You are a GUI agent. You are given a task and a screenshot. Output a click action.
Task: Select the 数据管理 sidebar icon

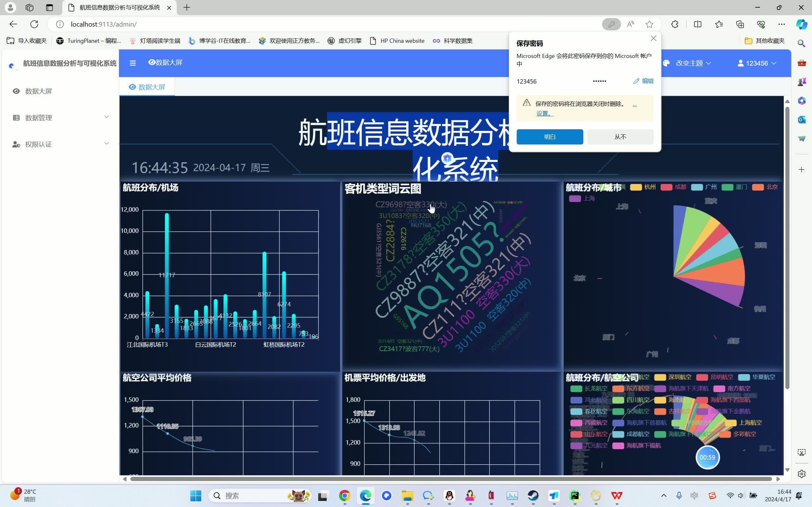16,117
